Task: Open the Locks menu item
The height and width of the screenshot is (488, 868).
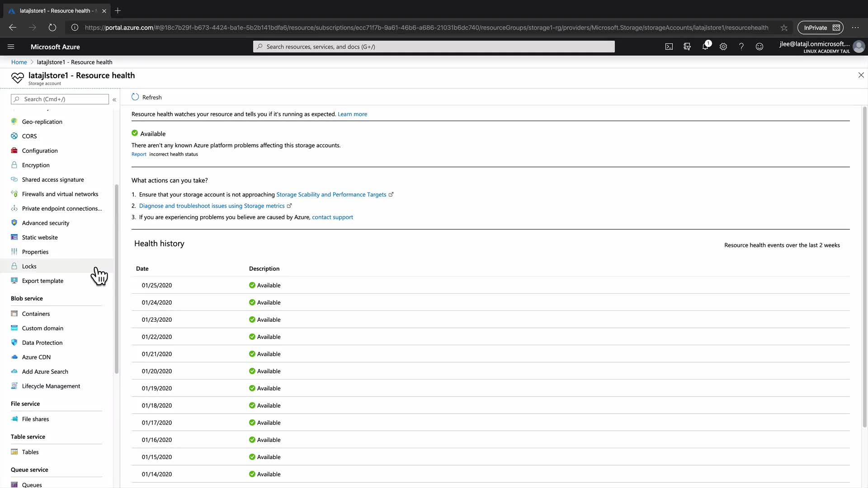Action: (x=29, y=266)
